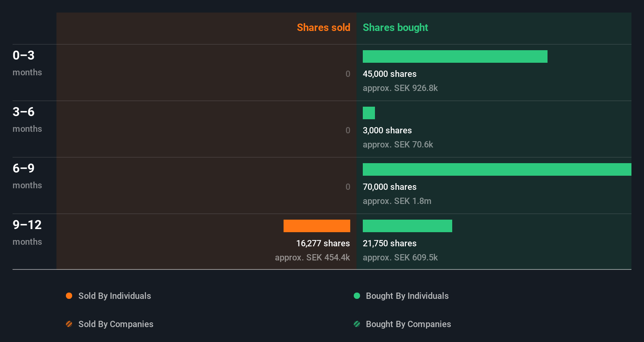The width and height of the screenshot is (644, 342).
Task: Click the approx. SEK 609.5k amount
Action: (x=400, y=257)
